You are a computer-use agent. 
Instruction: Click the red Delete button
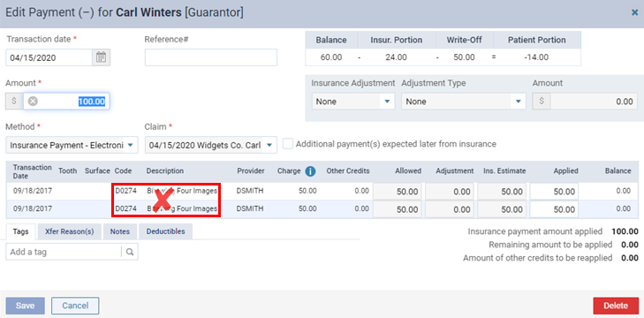point(616,306)
